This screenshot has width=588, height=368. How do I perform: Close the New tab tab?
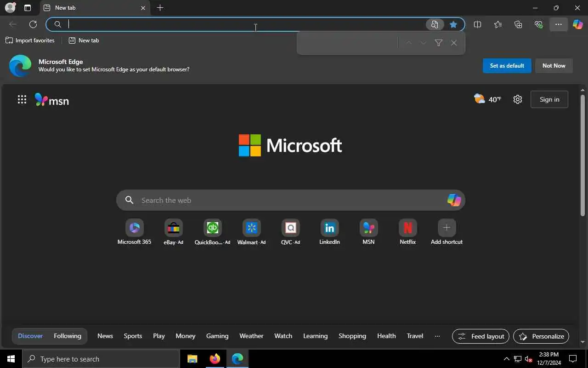tap(143, 8)
